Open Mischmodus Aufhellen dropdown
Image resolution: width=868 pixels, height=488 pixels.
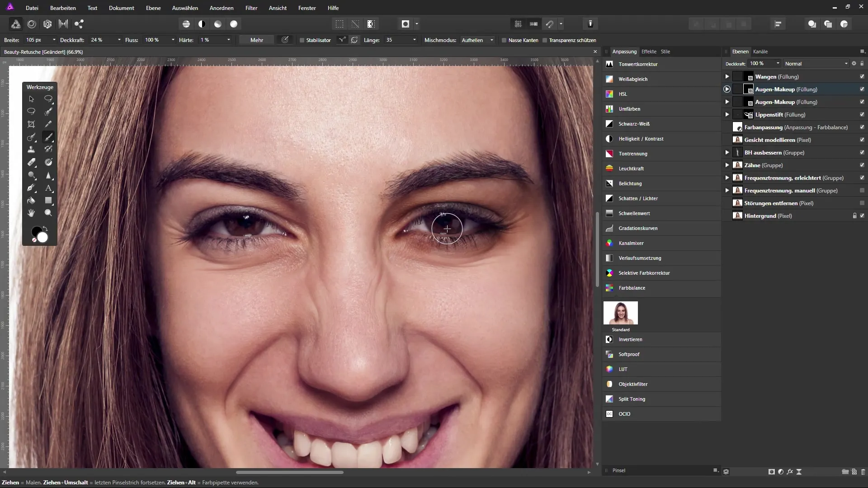[x=477, y=40]
